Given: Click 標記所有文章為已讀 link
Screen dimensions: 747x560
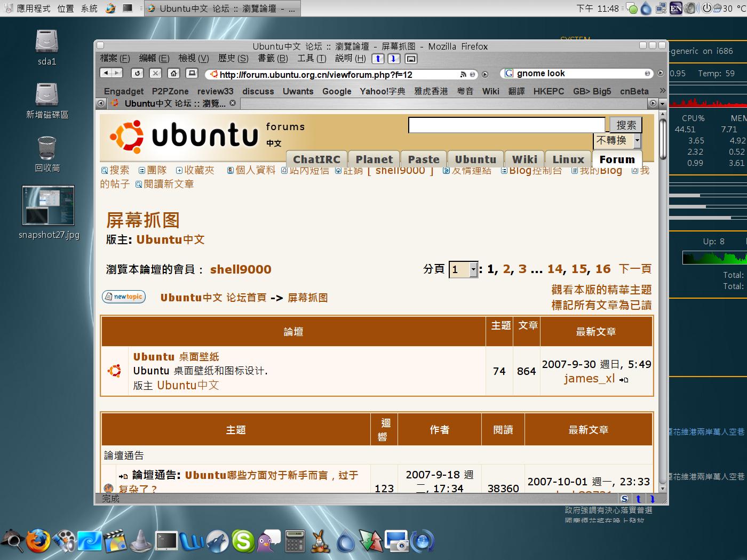Looking at the screenshot, I should (601, 305).
